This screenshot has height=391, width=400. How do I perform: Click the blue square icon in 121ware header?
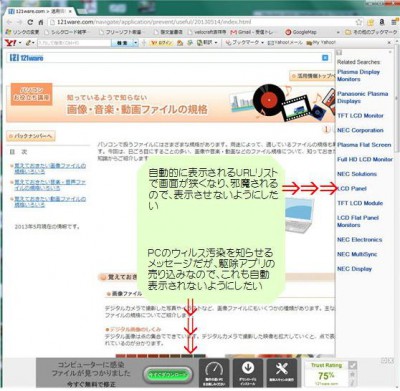click(325, 58)
